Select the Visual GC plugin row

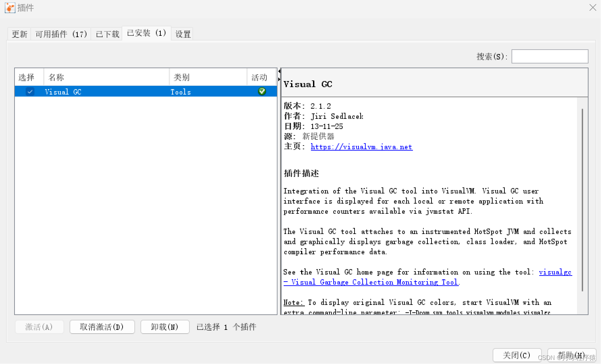[146, 92]
